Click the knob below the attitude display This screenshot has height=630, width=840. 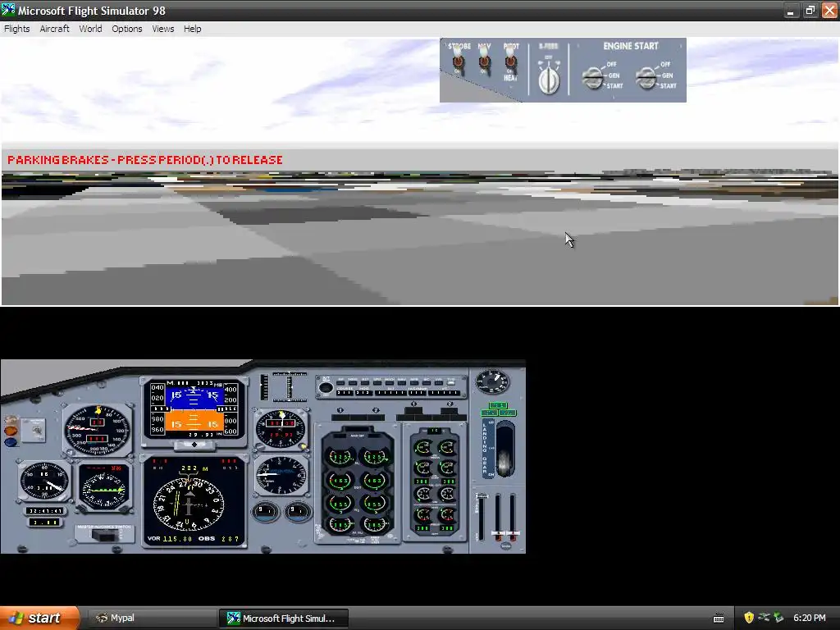point(194,445)
